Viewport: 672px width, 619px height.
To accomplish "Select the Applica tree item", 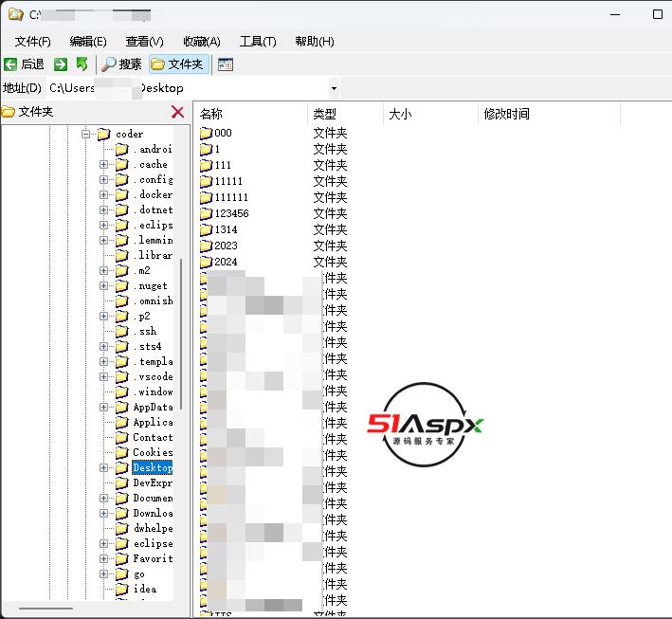I will click(153, 422).
